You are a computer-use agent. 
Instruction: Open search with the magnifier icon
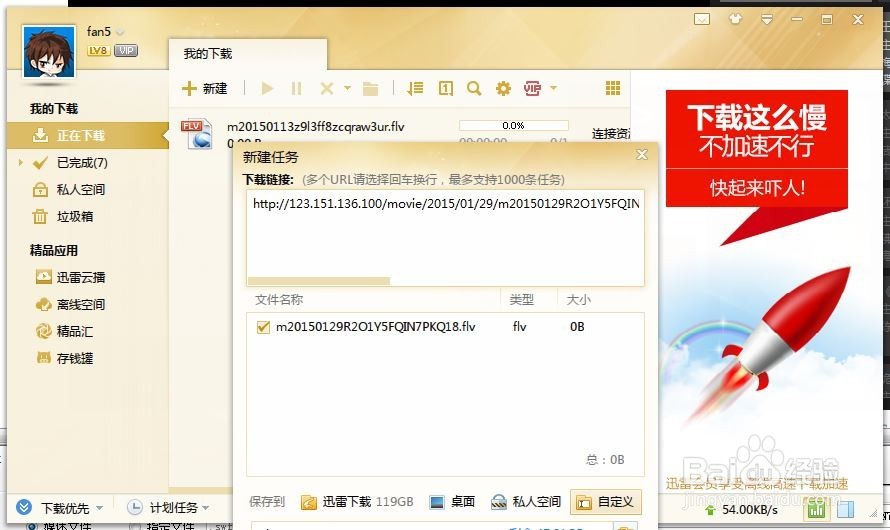474,89
